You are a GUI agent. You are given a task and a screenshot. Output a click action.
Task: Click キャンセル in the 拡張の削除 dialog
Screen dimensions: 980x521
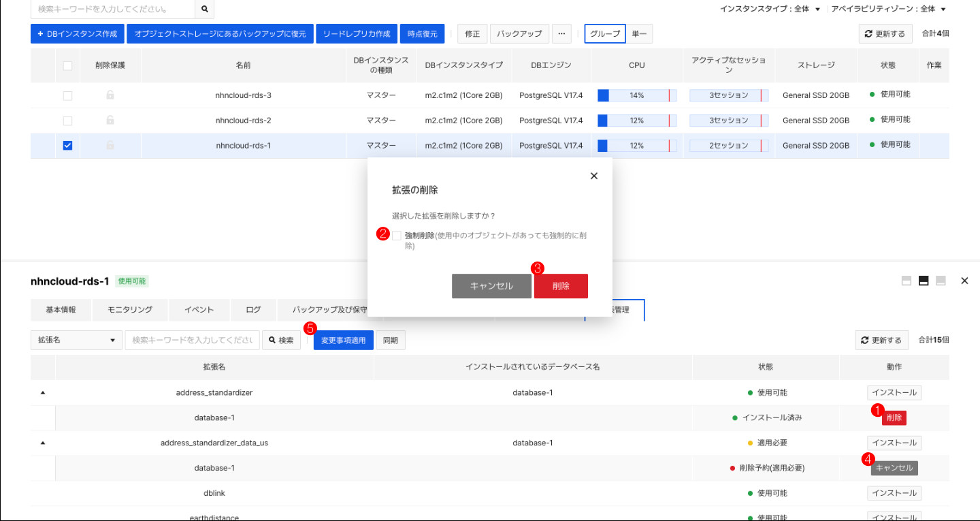click(491, 286)
